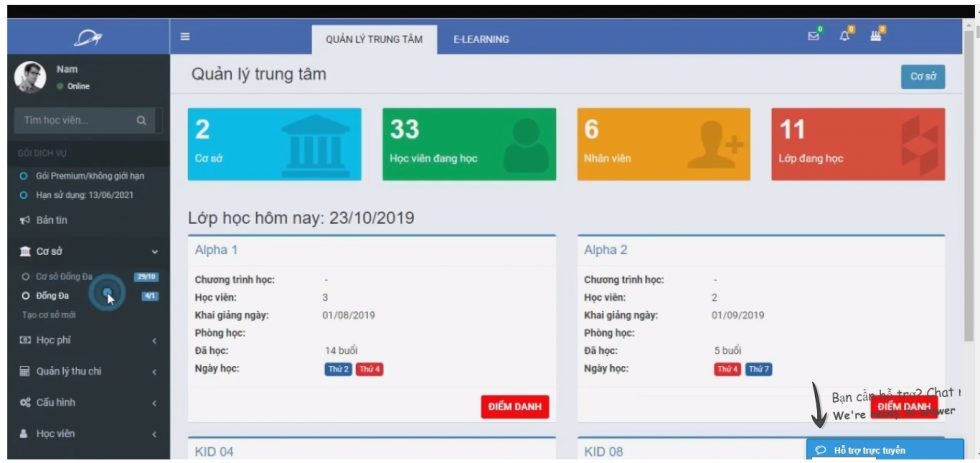Click ĐIỂM DANH for Alpha 1 class
Image resolution: width=980 pixels, height=463 pixels.
coord(515,407)
